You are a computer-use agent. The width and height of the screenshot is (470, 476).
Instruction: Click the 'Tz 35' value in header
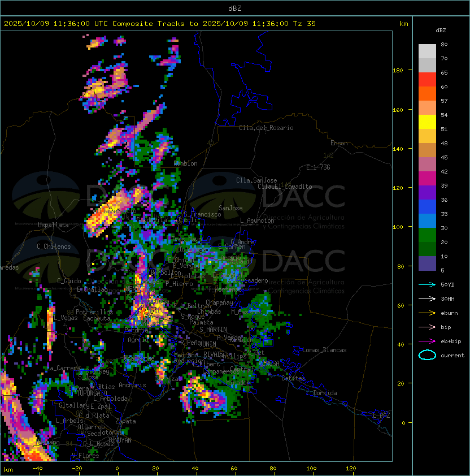[304, 24]
